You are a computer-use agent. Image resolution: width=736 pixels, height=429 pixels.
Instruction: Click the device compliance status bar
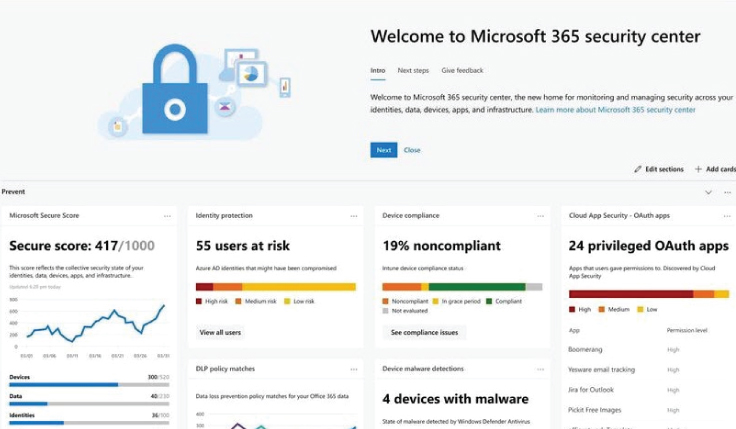[x=462, y=287]
